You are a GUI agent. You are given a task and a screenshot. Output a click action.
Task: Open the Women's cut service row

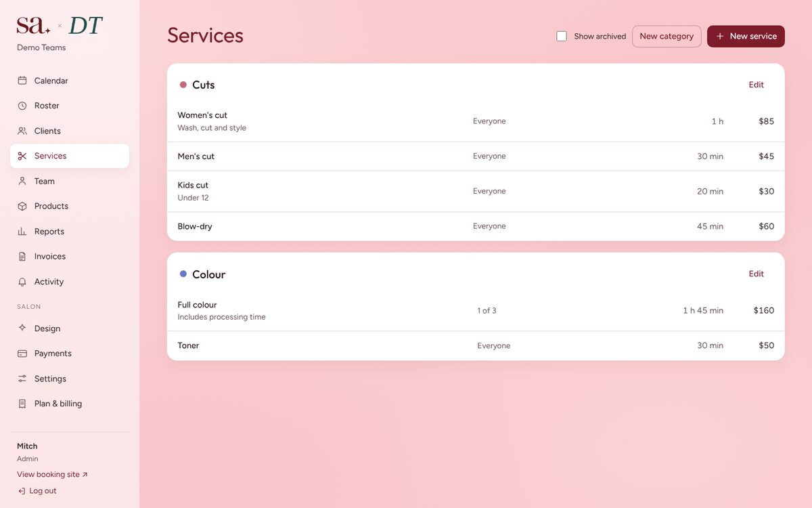(476, 121)
